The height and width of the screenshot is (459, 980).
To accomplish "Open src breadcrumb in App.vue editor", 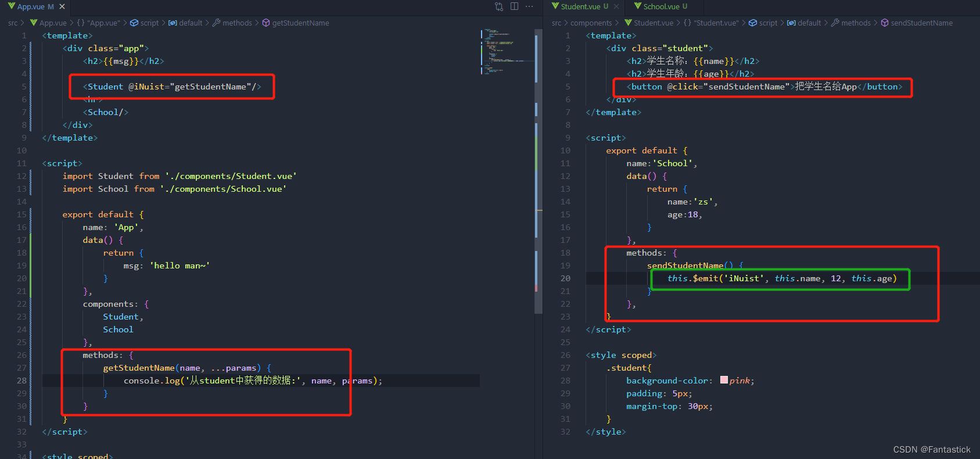I will coord(13,23).
